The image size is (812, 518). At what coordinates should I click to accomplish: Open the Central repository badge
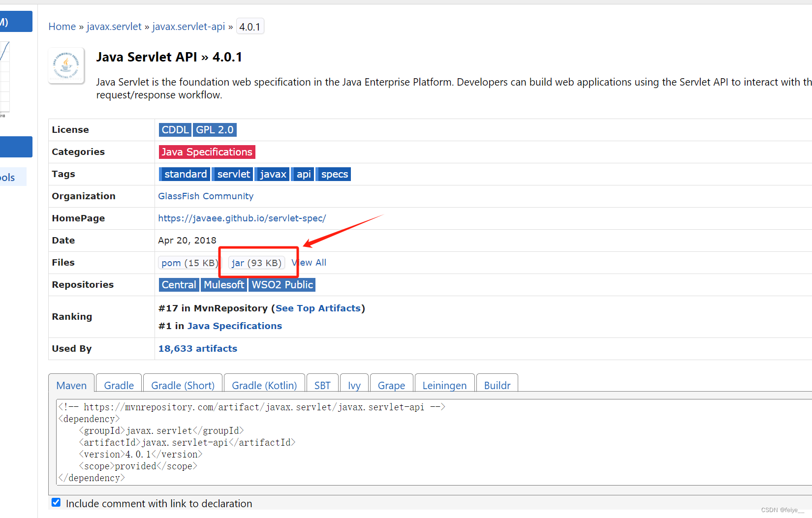pos(179,285)
